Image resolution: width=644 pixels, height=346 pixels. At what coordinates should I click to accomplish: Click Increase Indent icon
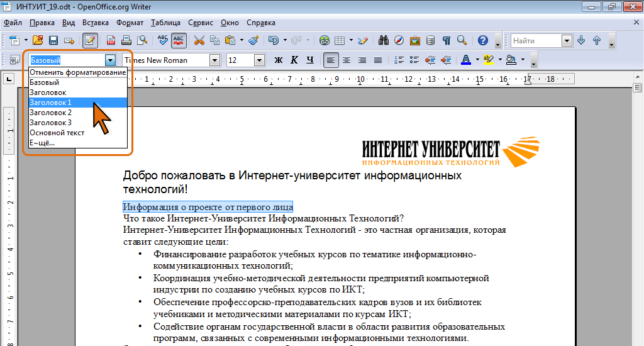click(446, 60)
